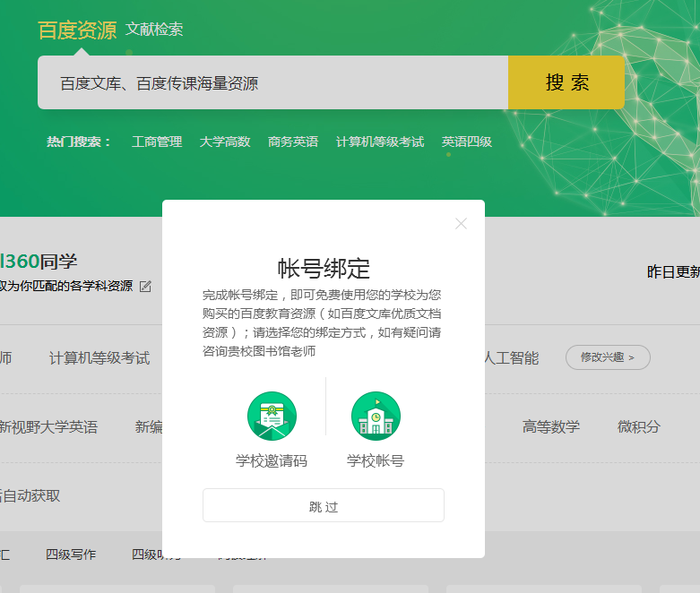Screen dimensions: 700x593
Task: Select hot search 英语四级
Action: pyautogui.click(x=467, y=142)
